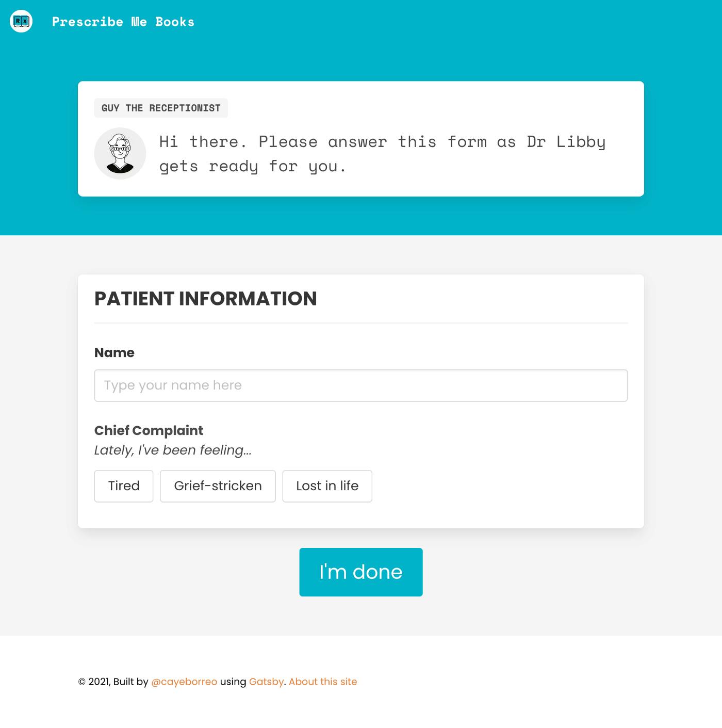Submit form with I'm done button

361,572
